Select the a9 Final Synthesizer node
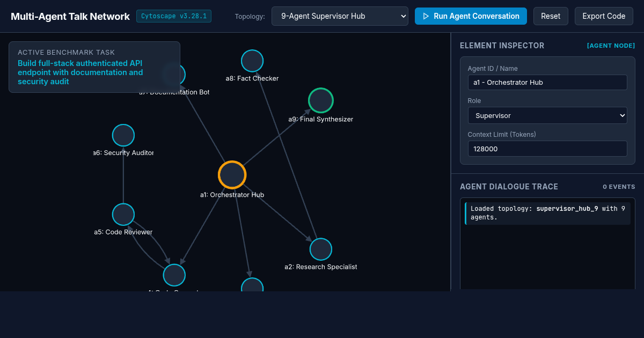This screenshot has width=644, height=338. point(321,100)
